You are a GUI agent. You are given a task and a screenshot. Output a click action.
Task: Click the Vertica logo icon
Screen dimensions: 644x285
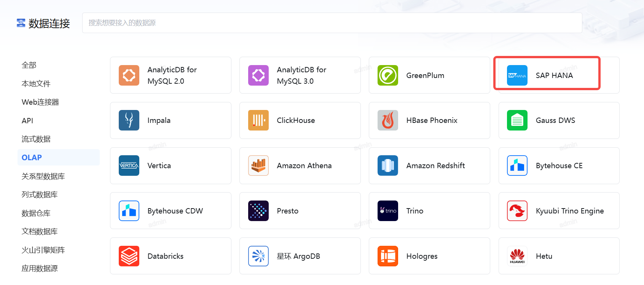click(129, 166)
